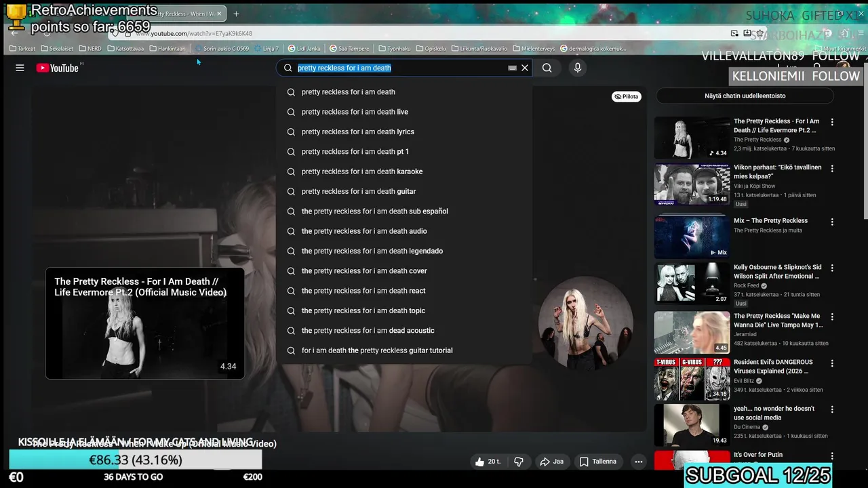Open the Mielenterveys bookmarks folder
Viewport: 868px width, 488px height.
click(x=534, y=49)
